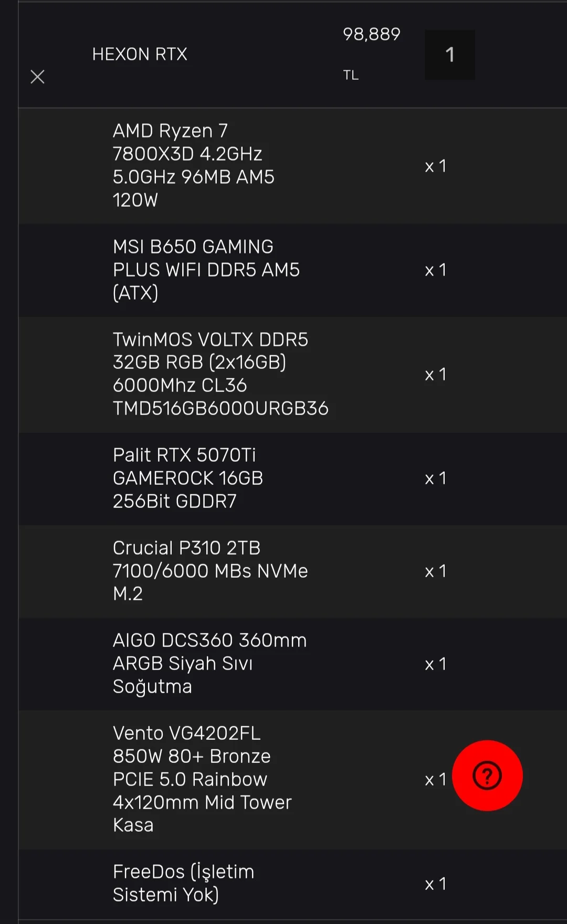Click the Vento VG4202FL case entry
The height and width of the screenshot is (924, 567).
(202, 779)
